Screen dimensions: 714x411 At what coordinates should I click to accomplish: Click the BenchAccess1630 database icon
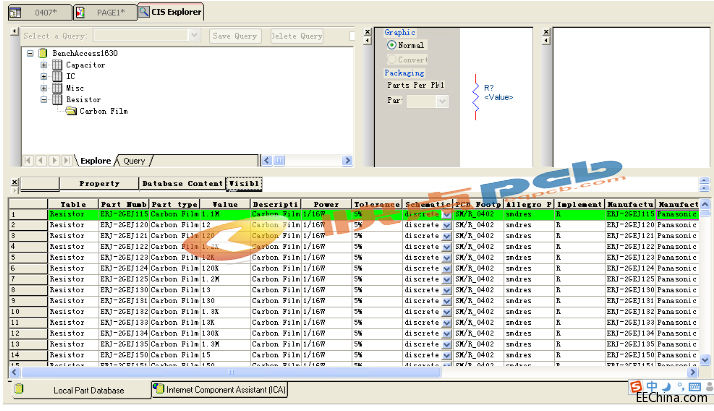click(x=43, y=52)
